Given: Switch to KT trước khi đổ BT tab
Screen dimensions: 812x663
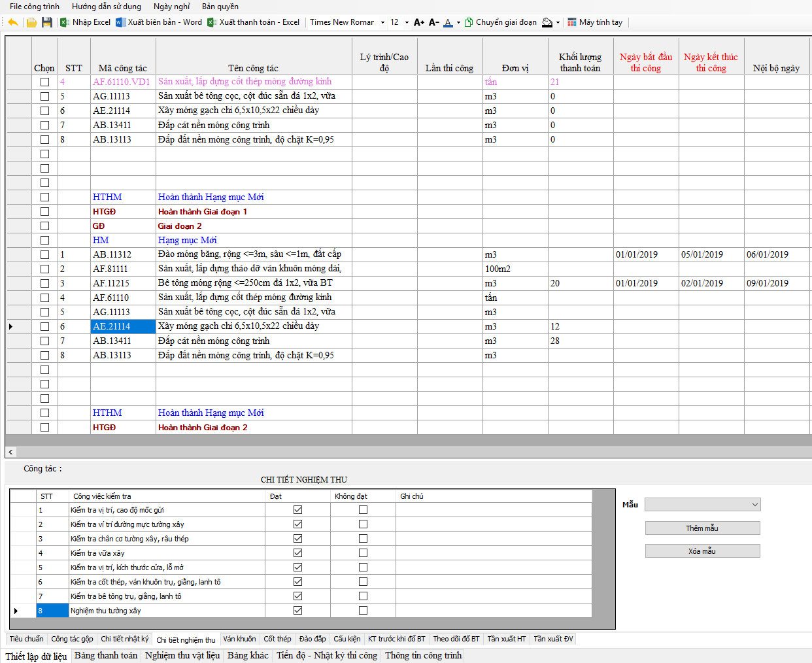Looking at the screenshot, I should click(397, 639).
